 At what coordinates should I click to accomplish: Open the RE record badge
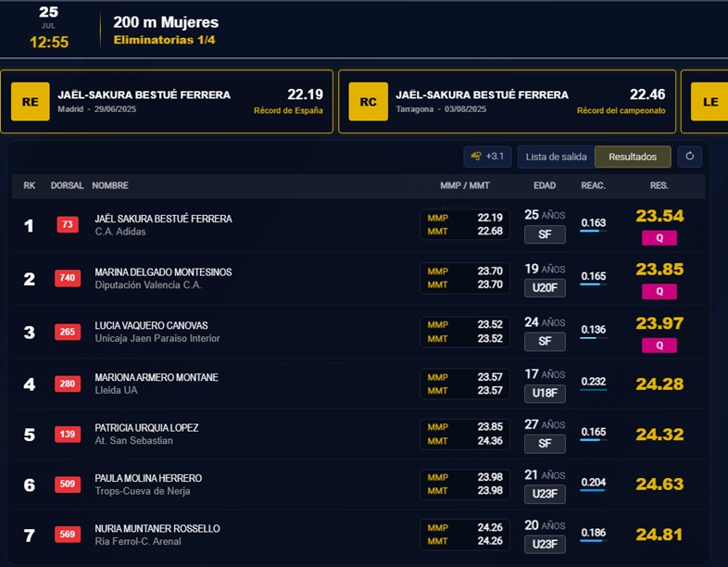pyautogui.click(x=31, y=102)
